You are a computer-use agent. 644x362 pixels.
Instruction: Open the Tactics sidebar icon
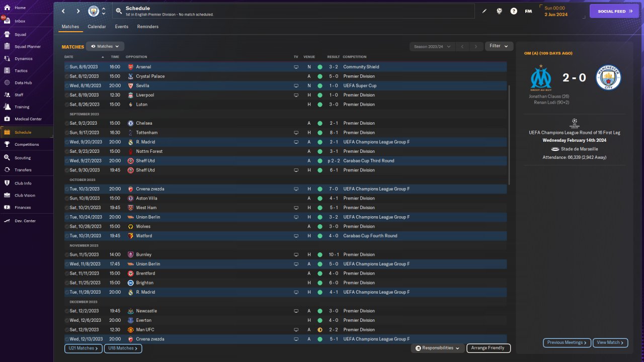coord(7,71)
